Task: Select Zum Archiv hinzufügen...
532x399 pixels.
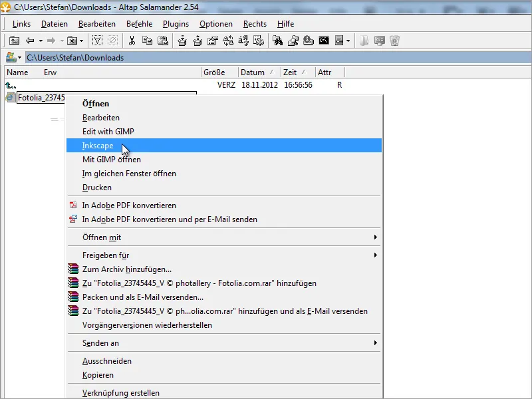Action: [x=224, y=269]
